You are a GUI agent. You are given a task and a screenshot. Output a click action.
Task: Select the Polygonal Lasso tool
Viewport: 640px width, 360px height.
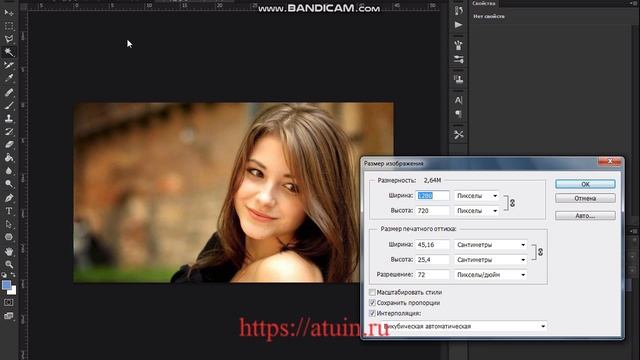tap(9, 39)
